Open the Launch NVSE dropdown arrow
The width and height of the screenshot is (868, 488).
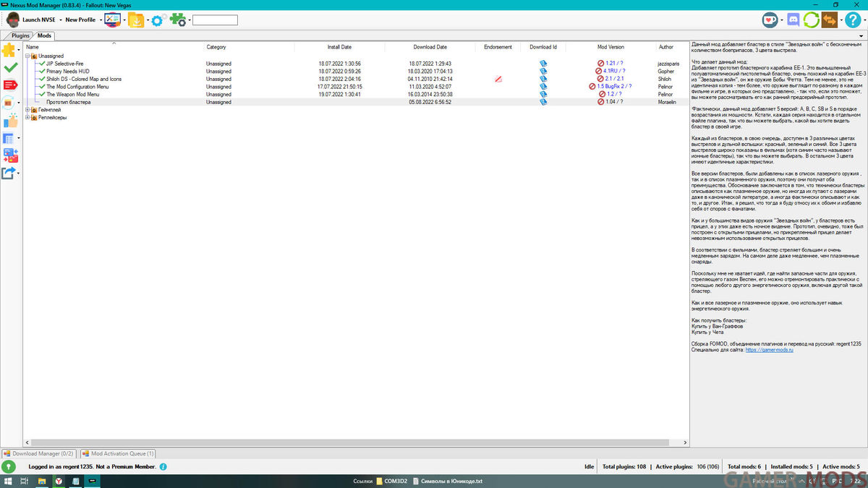tap(60, 20)
